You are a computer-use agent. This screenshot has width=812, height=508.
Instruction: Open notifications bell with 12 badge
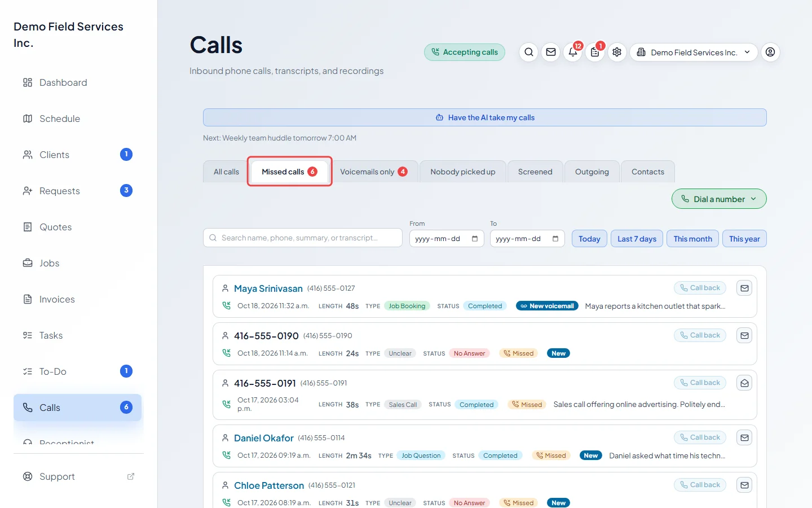[573, 52]
